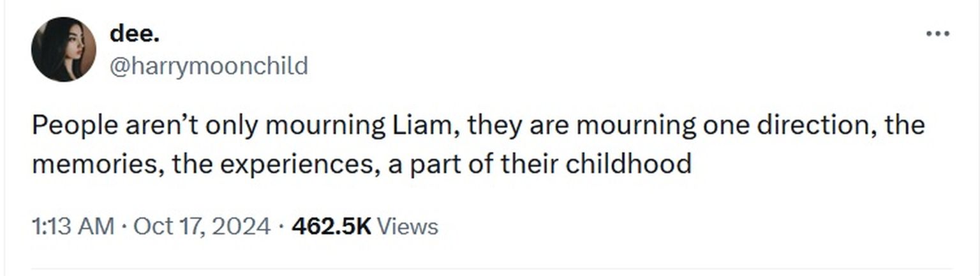Screen dimensions: 980x276
Task: Click the 462.5K view count number
Action: point(331,226)
